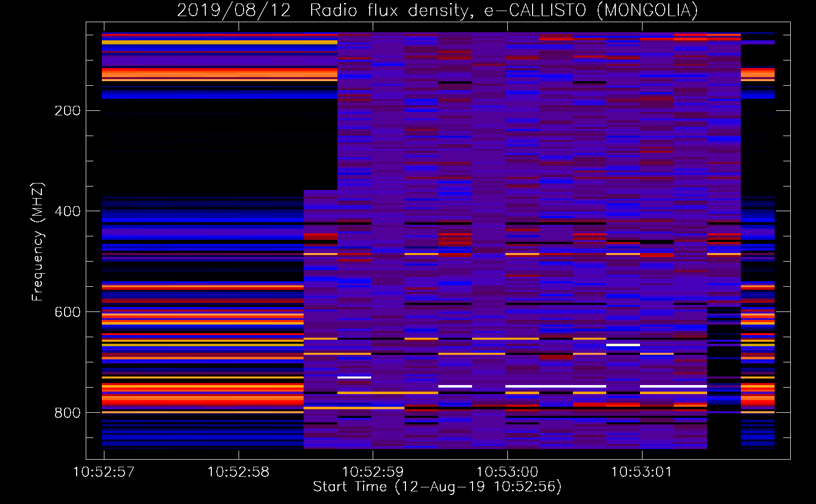This screenshot has width=816, height=504.
Task: Click the 10:53:00 time tick label
Action: tap(507, 472)
